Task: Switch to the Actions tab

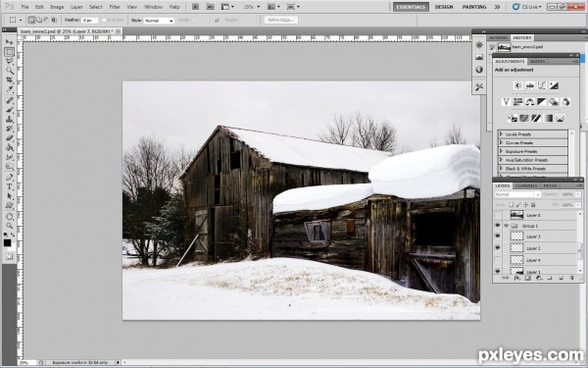Action: 499,37
